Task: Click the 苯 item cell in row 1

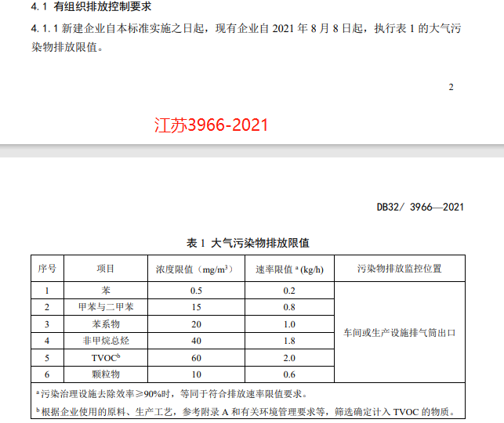Action: coord(106,290)
